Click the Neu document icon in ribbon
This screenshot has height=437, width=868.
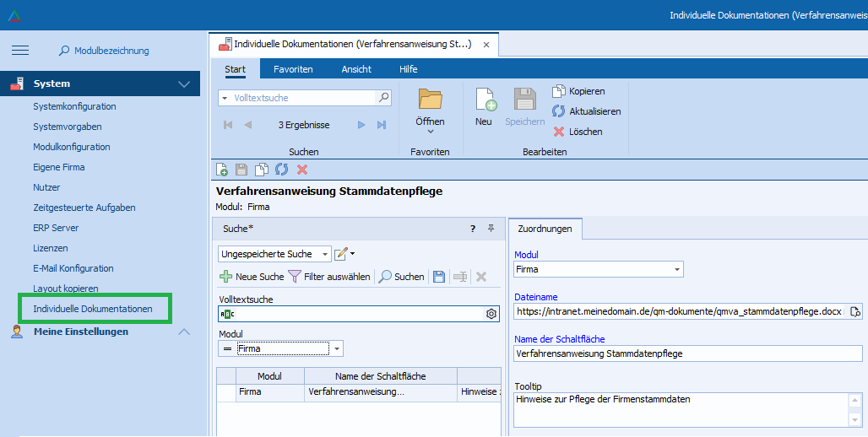pos(485,101)
